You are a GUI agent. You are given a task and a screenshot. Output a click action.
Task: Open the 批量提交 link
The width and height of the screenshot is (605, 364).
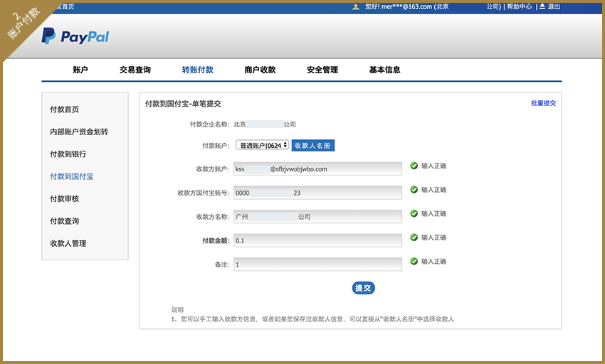coord(544,103)
